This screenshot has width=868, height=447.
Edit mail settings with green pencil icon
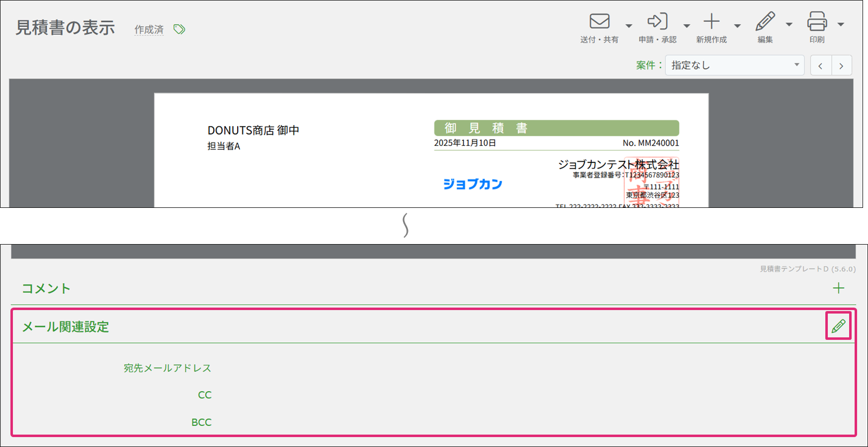838,326
